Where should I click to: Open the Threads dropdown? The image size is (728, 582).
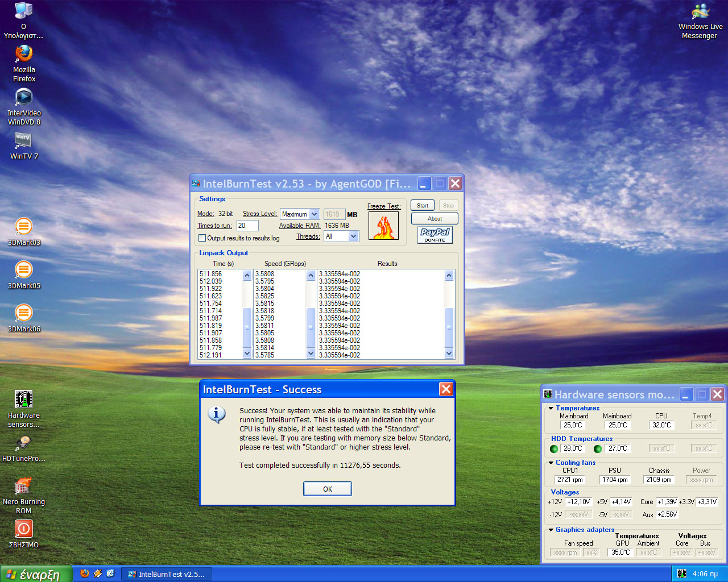tap(353, 236)
